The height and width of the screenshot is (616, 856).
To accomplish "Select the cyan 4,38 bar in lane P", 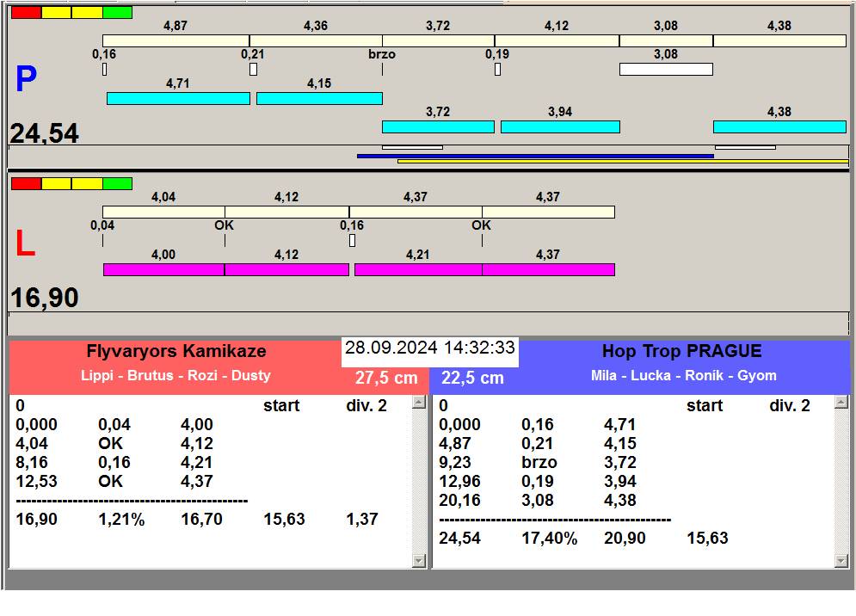I will (779, 126).
